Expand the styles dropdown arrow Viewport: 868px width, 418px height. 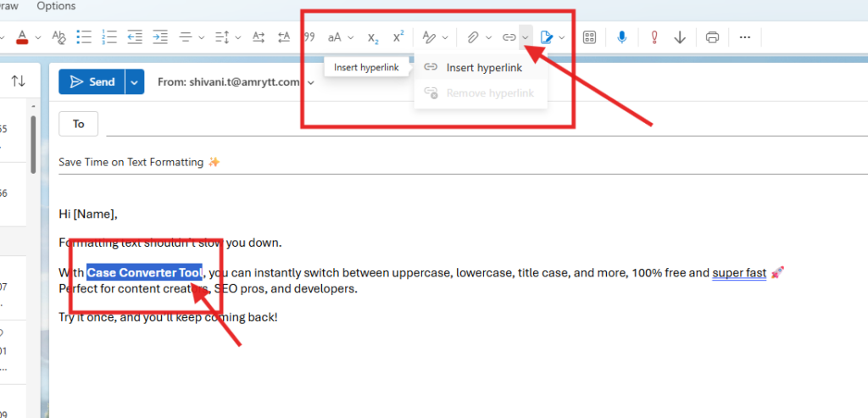coord(445,37)
